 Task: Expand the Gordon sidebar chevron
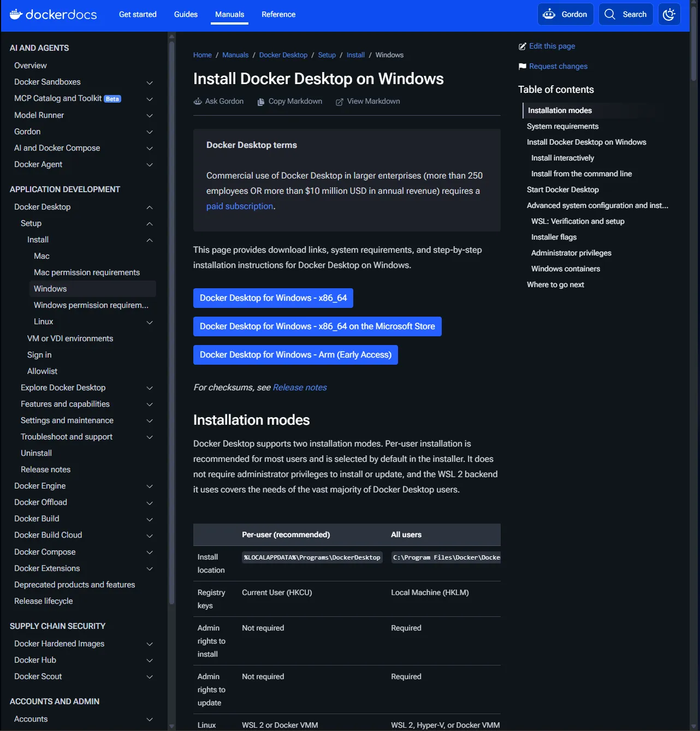tap(150, 132)
